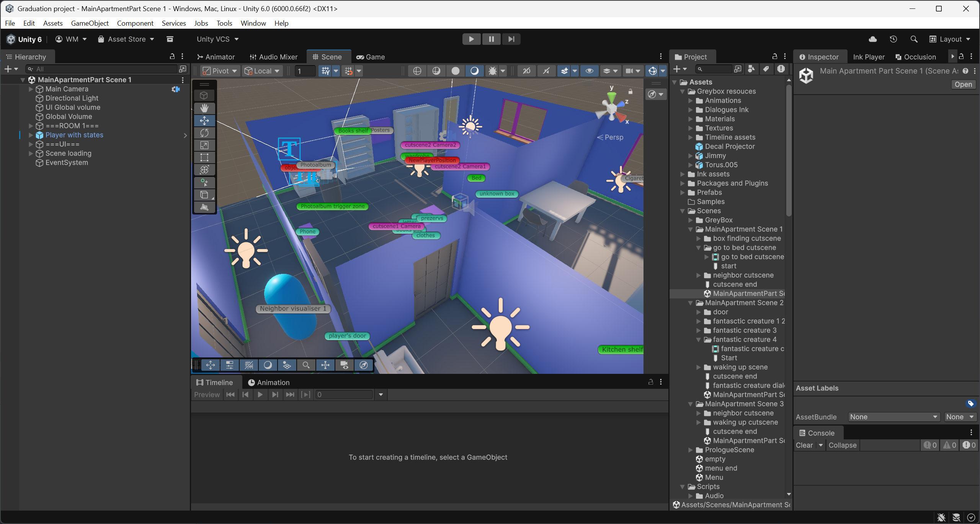Collapse the Greybox resouces folder
980x524 pixels.
(683, 91)
